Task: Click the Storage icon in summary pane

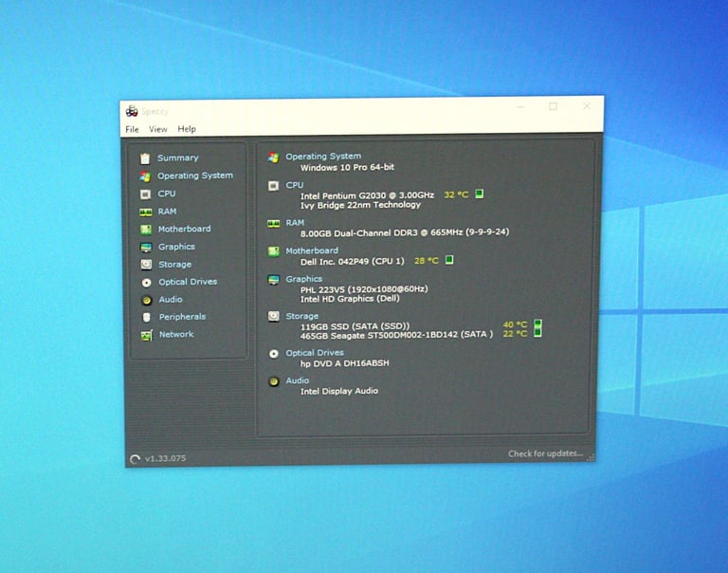Action: (273, 317)
